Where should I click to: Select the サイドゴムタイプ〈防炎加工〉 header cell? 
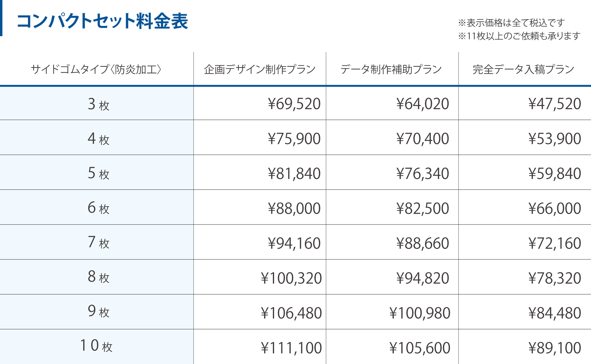(x=96, y=69)
